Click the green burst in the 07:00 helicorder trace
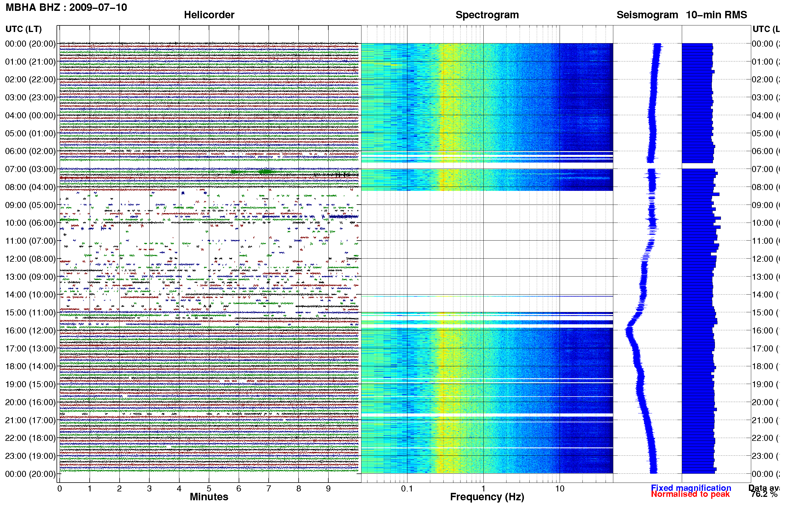Screen dimensions: 812x508 click(266, 172)
